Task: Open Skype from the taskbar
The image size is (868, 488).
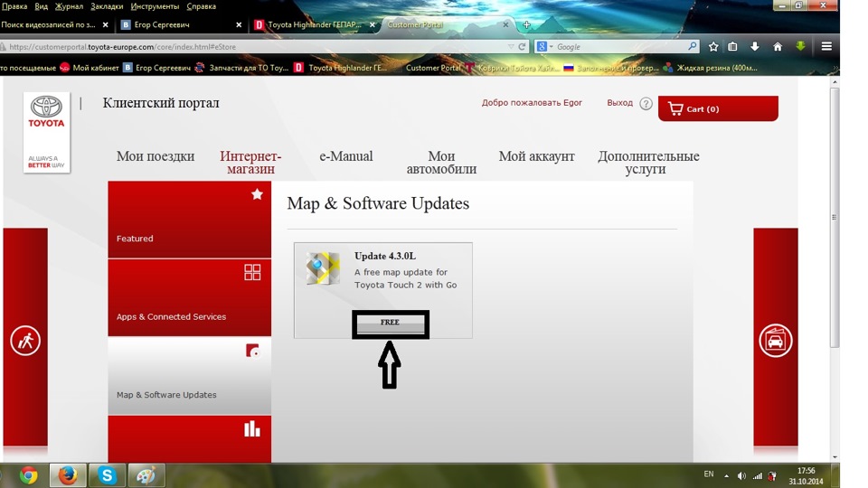Action: tap(107, 475)
